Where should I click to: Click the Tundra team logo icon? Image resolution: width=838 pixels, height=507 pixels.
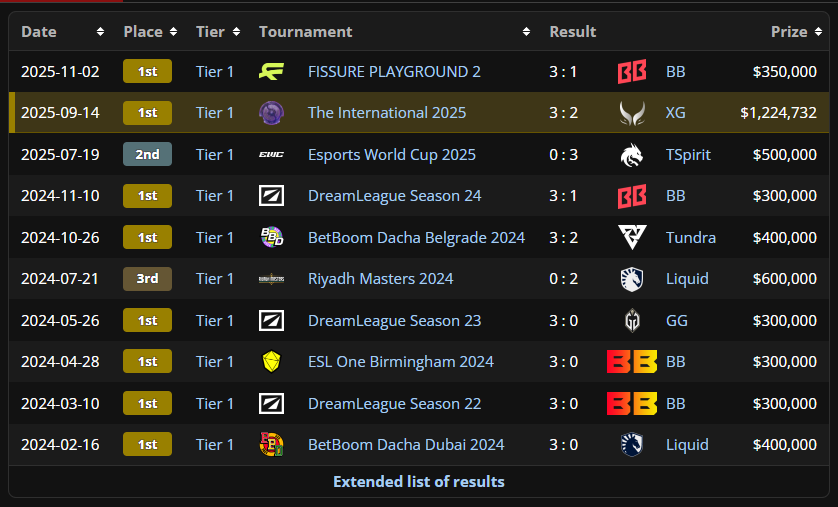tap(632, 237)
